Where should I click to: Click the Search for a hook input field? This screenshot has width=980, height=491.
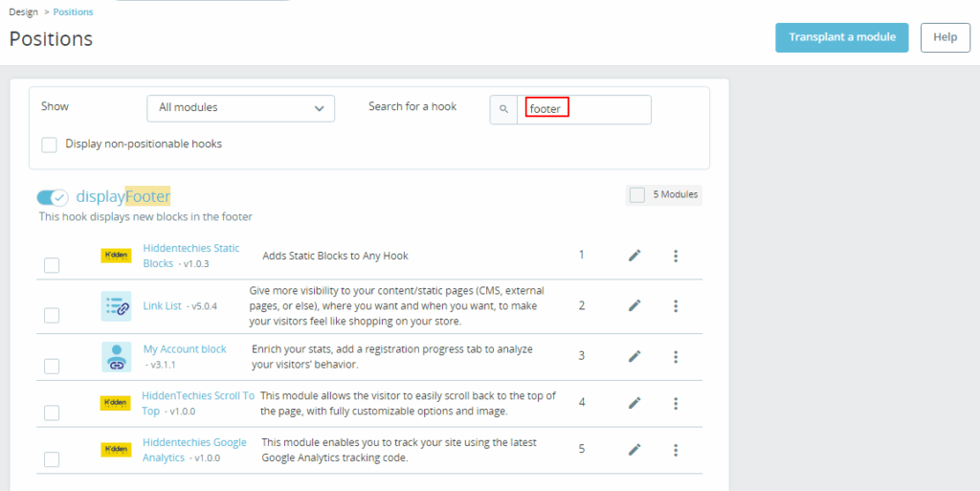[584, 109]
